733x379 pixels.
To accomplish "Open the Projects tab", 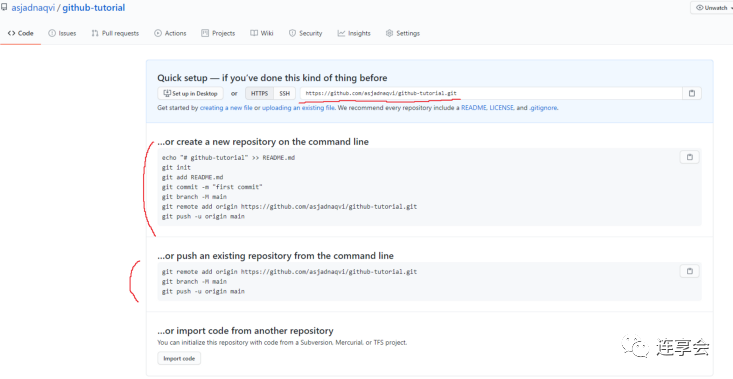I will point(218,33).
